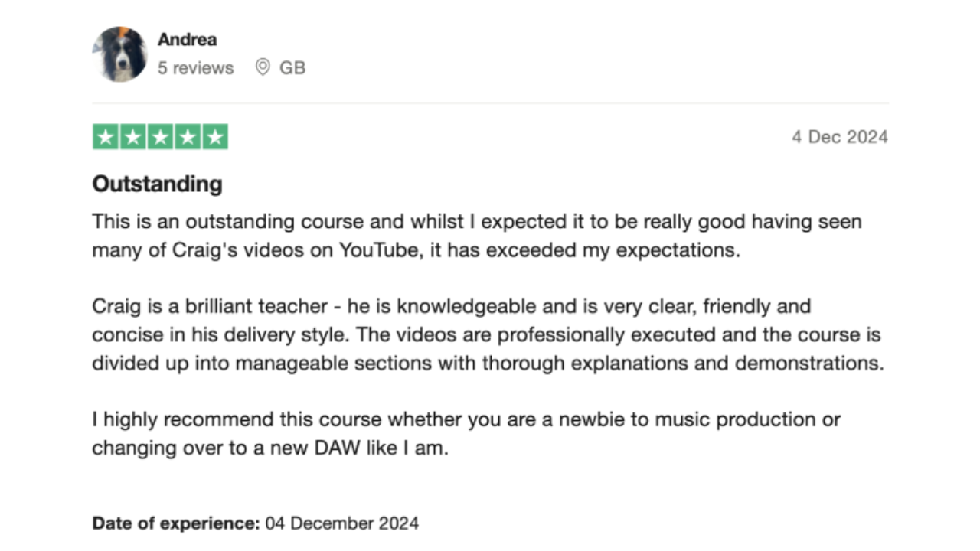This screenshot has width=980, height=551.
Task: Click the paragraph starting I highly recommend
Action: tap(466, 434)
